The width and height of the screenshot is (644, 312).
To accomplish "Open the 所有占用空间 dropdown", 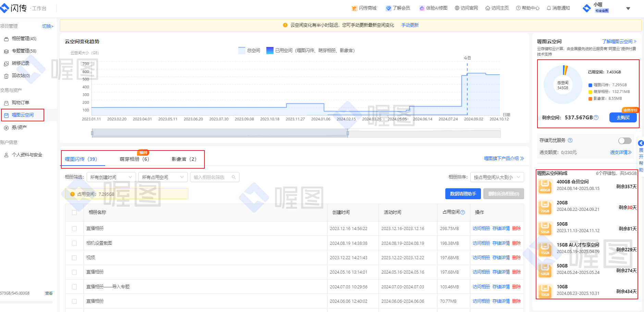I will point(163,177).
